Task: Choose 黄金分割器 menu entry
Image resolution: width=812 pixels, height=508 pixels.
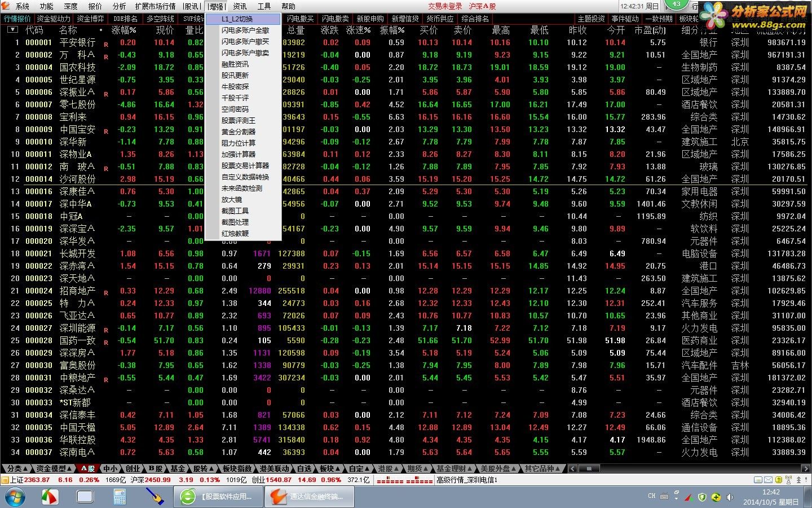Action: 243,132
